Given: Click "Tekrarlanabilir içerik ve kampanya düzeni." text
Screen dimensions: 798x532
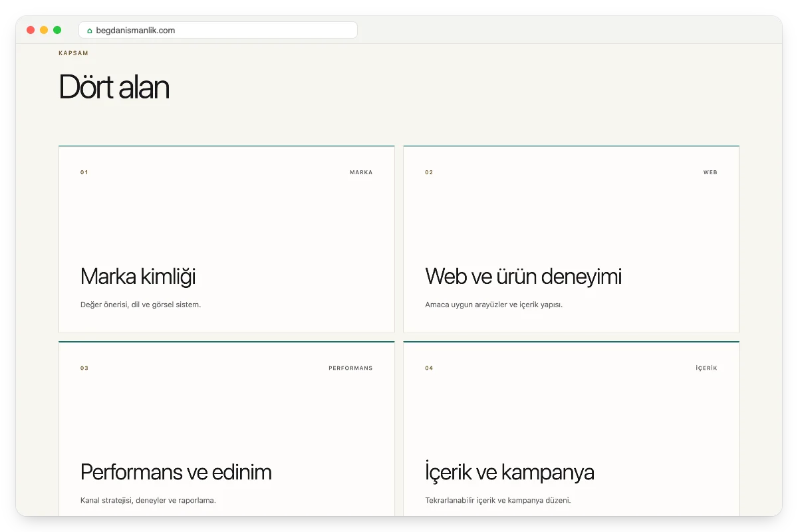Looking at the screenshot, I should 498,500.
